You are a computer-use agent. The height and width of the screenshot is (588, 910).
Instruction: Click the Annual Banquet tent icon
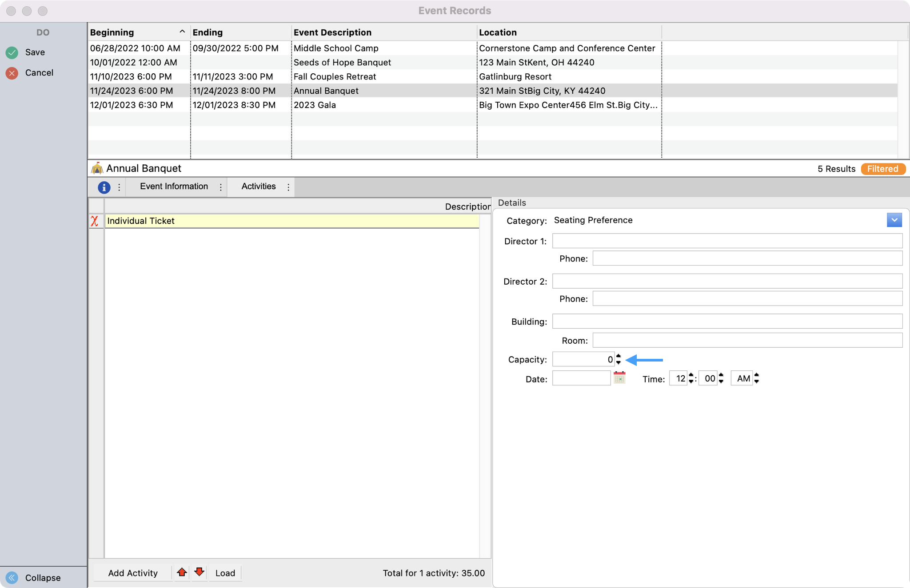click(x=97, y=168)
